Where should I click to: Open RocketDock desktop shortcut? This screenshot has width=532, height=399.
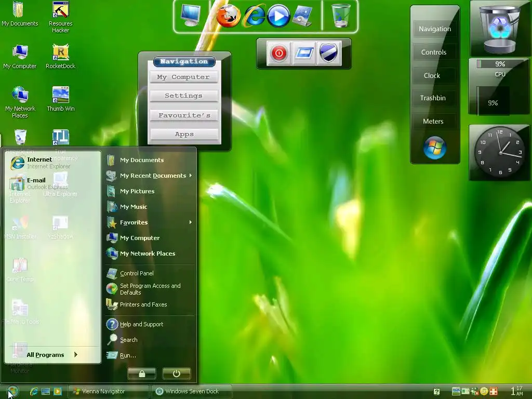(61, 57)
